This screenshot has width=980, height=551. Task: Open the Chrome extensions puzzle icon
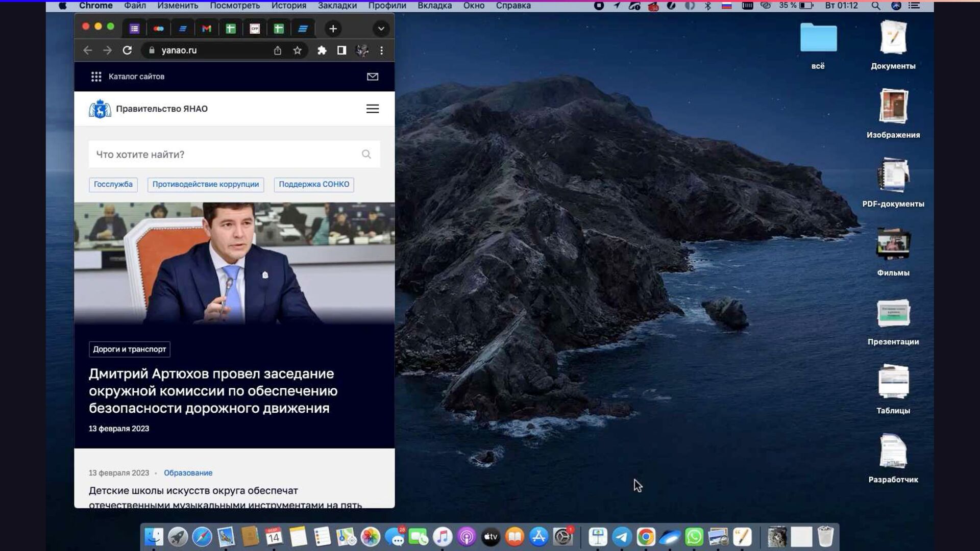click(x=322, y=50)
